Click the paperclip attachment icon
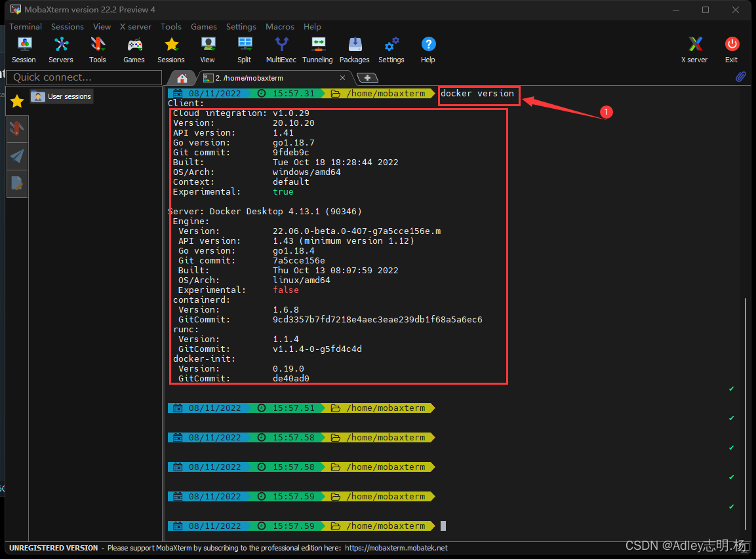The height and width of the screenshot is (559, 756). tap(740, 77)
